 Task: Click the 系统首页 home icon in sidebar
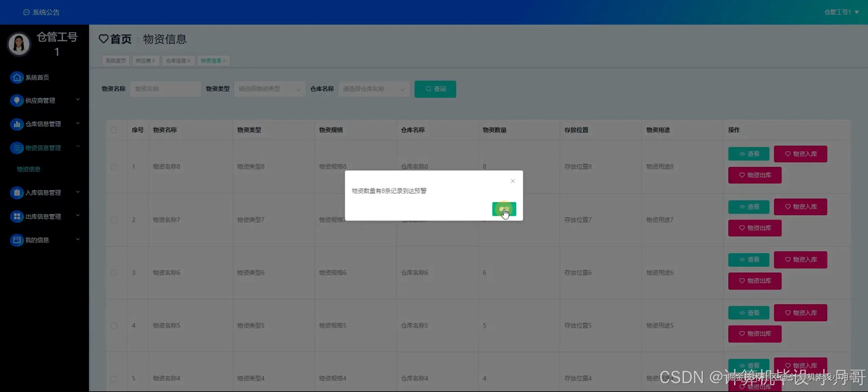[17, 78]
